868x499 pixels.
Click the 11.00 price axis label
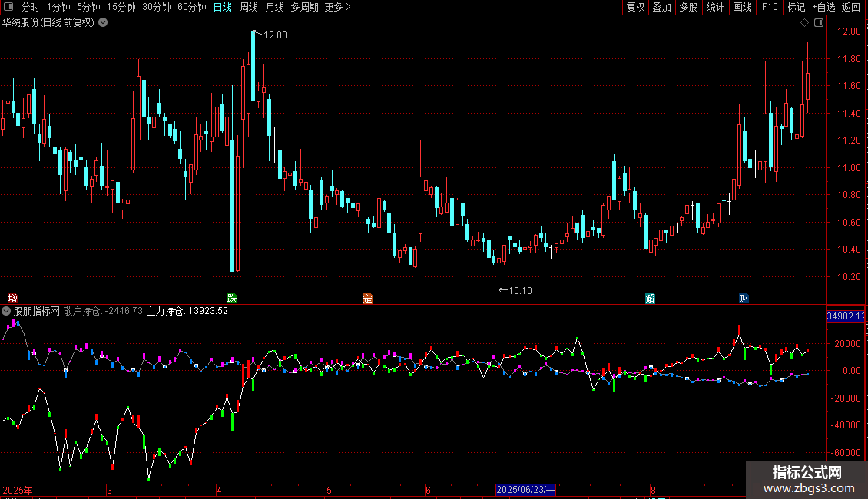pyautogui.click(x=849, y=167)
